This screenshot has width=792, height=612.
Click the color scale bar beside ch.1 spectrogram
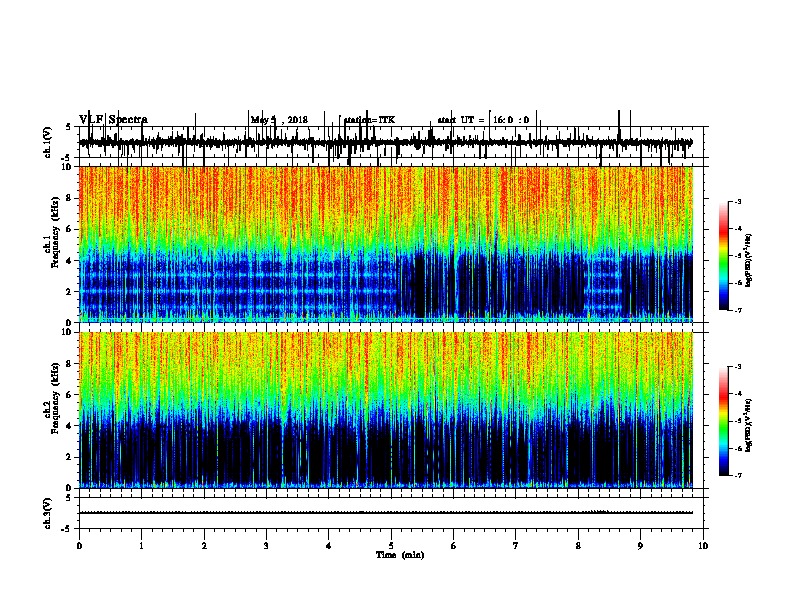pos(723,255)
